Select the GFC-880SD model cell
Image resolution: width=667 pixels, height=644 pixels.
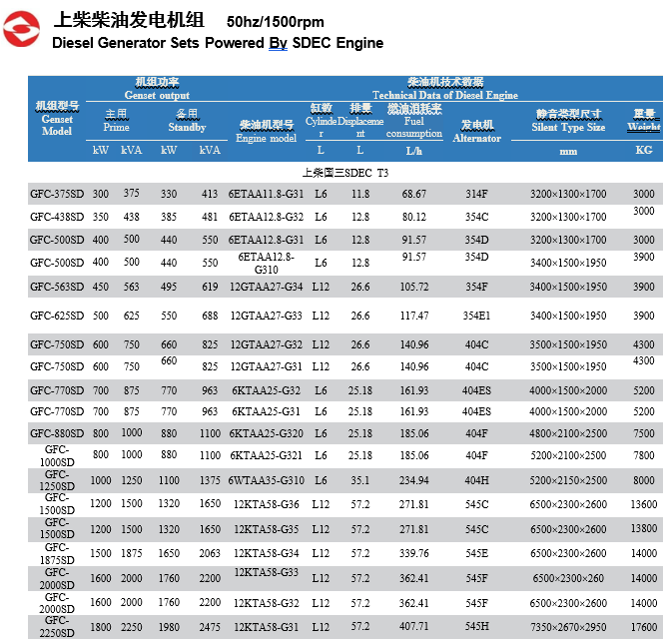click(x=57, y=433)
